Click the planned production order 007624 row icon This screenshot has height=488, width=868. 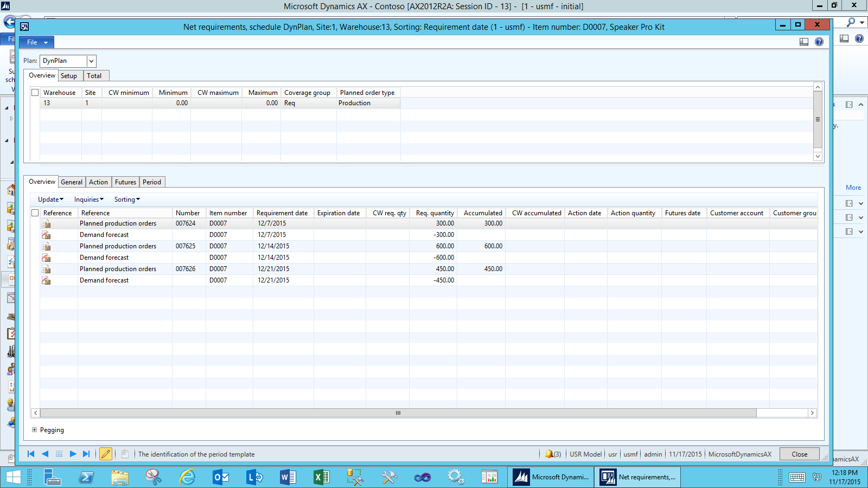[x=47, y=223]
